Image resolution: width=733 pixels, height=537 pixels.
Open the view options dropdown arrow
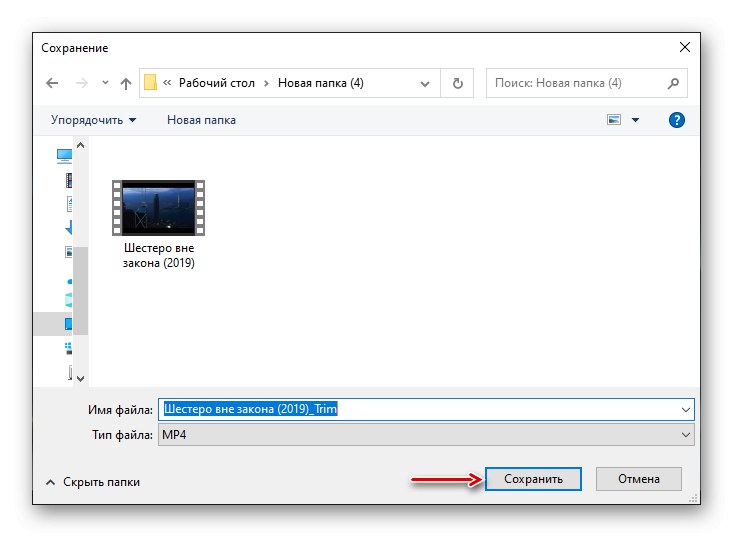point(635,120)
